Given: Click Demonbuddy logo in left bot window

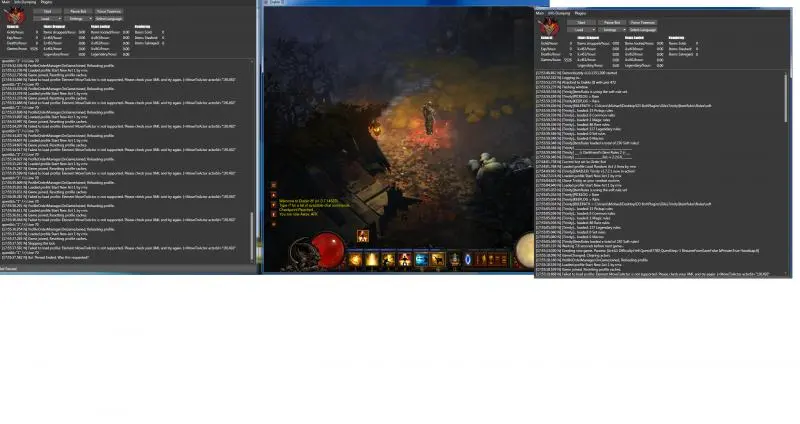Looking at the screenshot, I should tap(15, 15).
